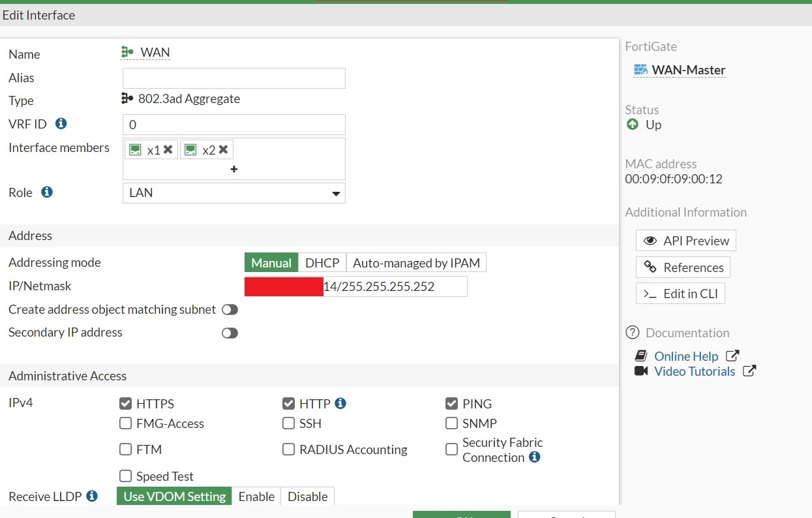Click the WAN-Master device name link

click(689, 70)
